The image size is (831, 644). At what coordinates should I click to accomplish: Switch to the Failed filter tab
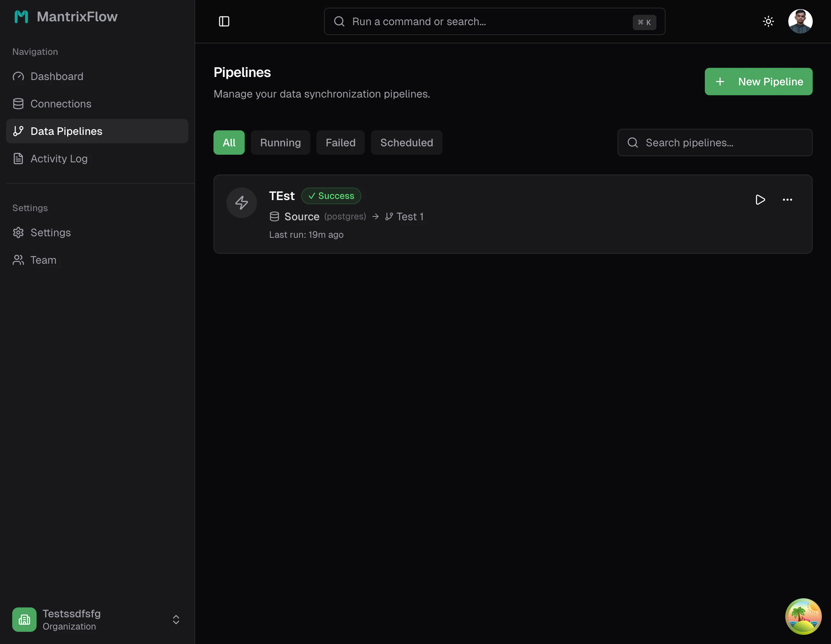pyautogui.click(x=340, y=143)
